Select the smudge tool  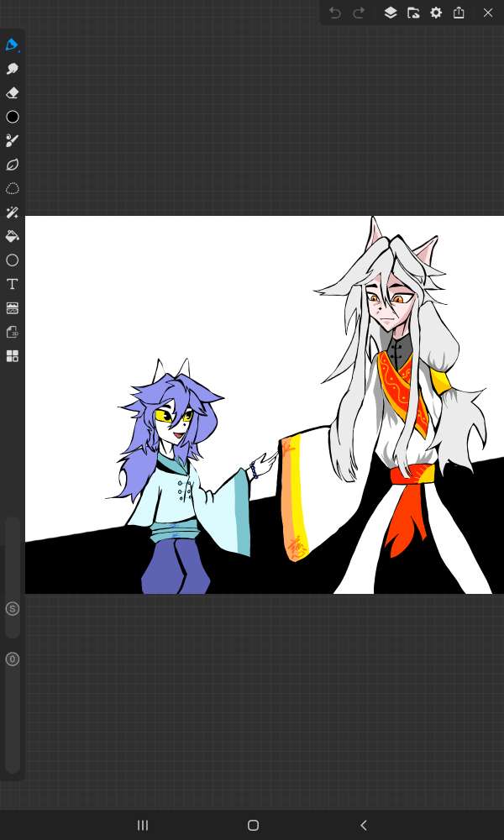(x=12, y=69)
